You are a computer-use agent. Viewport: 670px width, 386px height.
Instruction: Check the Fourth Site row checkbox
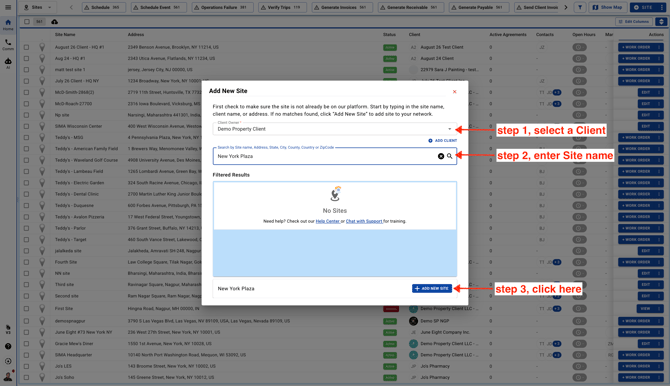26,262
